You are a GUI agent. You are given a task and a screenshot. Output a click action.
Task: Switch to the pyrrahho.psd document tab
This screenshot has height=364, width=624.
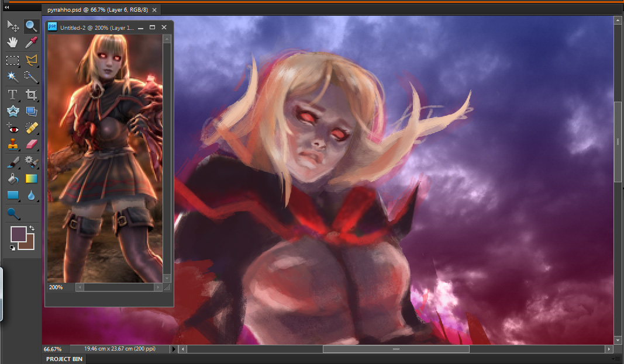(x=101, y=10)
